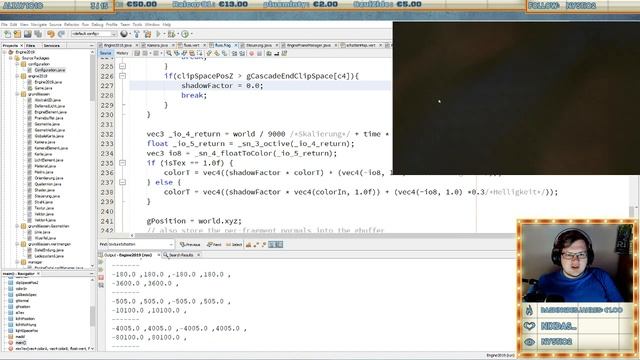Click the globe browser icon in toolbar
Image resolution: width=640 pixels, height=360 pixels.
coord(124,34)
